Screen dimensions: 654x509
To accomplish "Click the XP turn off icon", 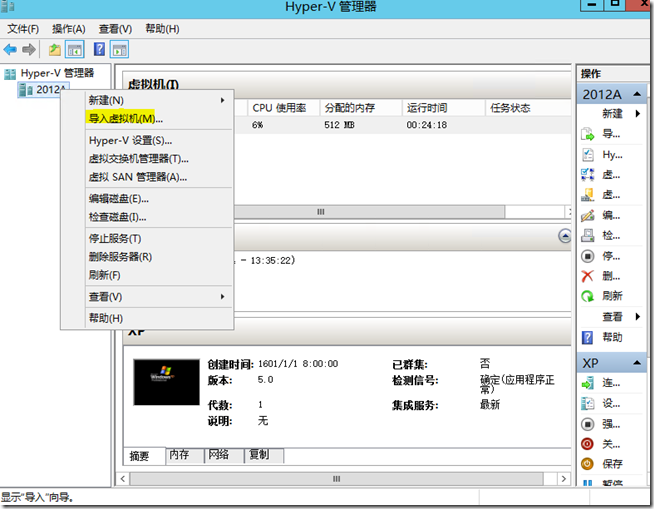I will pos(587,424).
